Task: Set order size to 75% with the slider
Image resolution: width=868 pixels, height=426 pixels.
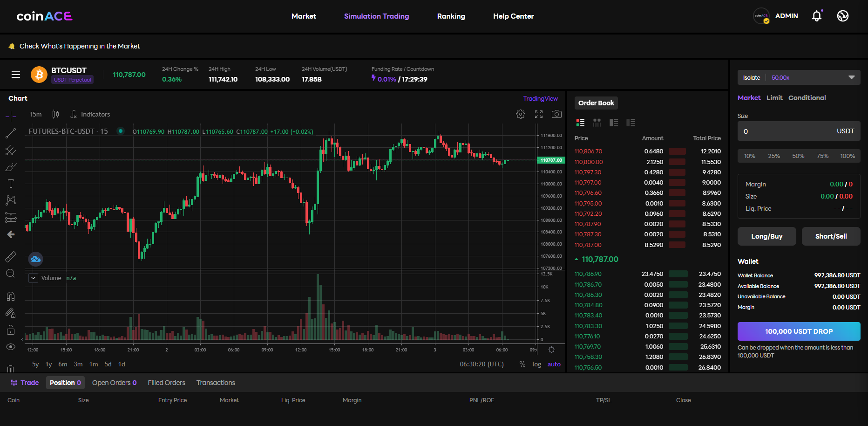Action: (x=822, y=156)
